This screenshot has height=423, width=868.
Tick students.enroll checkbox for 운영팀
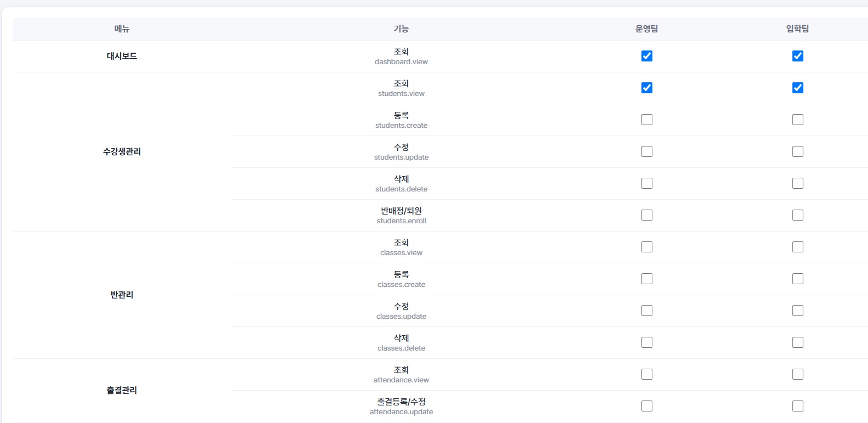(647, 215)
